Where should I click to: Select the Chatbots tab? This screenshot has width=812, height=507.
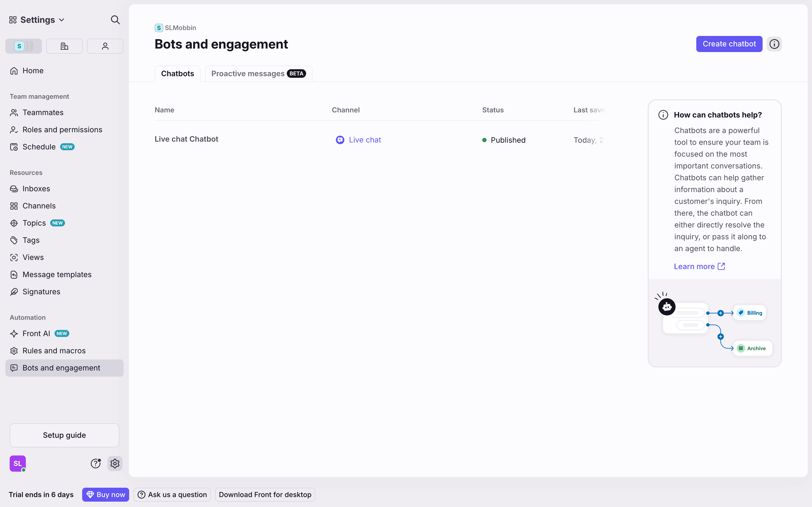177,74
